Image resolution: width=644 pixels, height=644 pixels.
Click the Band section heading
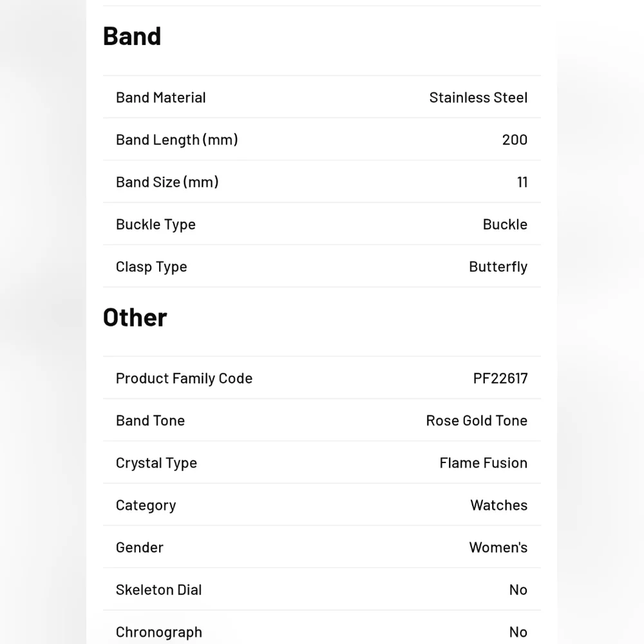[132, 36]
